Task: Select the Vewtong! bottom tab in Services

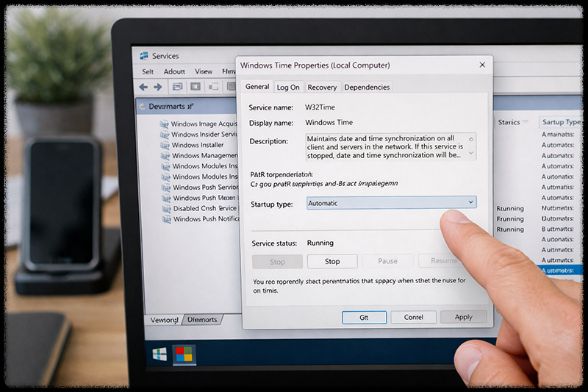Action: 164,320
